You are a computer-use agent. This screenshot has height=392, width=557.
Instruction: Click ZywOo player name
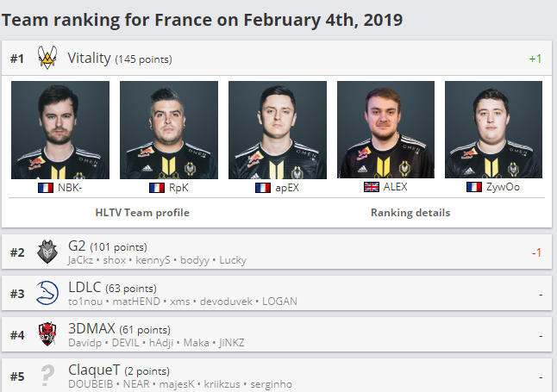503,187
